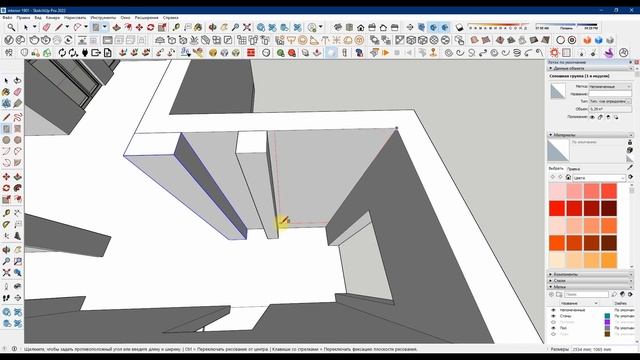Toggle the lock icon in entity info toggles row
640x360 pixels.
[600, 117]
